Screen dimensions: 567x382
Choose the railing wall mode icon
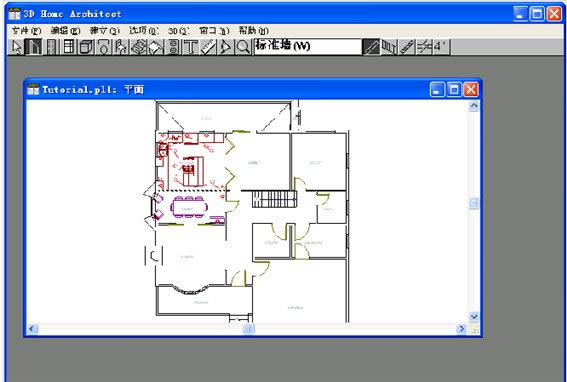point(389,47)
